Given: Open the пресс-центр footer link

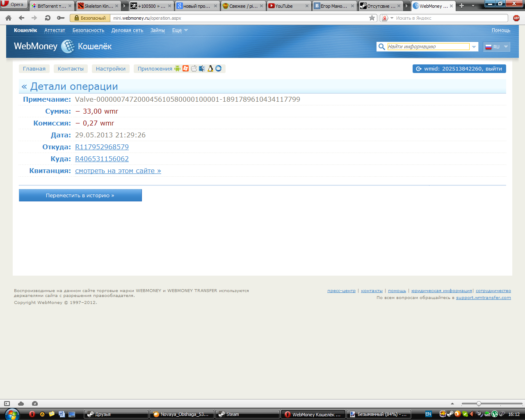Looking at the screenshot, I should 341,291.
